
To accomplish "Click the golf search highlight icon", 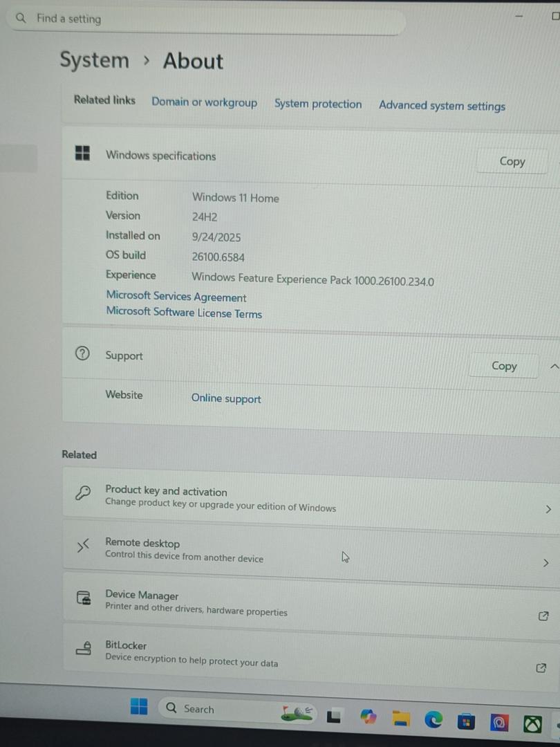I will 297,712.
